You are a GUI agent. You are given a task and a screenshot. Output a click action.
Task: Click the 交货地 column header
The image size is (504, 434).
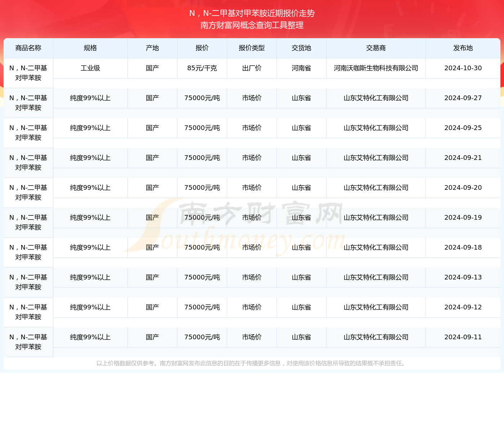[x=301, y=48]
